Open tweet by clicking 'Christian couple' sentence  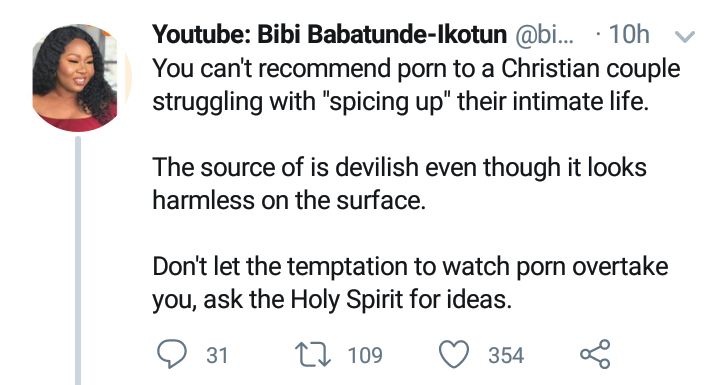point(416,68)
